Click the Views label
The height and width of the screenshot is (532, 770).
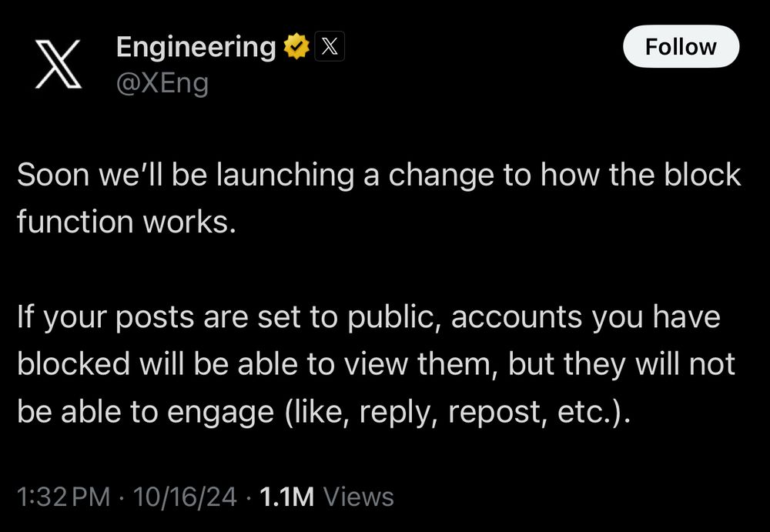pos(359,497)
